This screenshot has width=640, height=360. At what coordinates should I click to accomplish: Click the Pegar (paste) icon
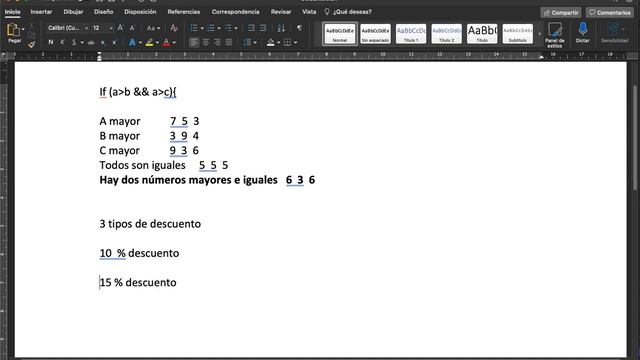click(13, 30)
